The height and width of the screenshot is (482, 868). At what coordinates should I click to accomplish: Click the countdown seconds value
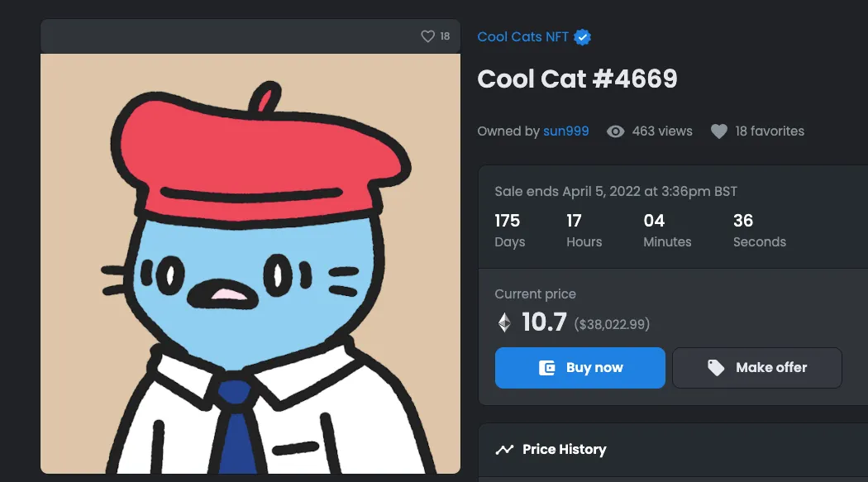tap(742, 221)
